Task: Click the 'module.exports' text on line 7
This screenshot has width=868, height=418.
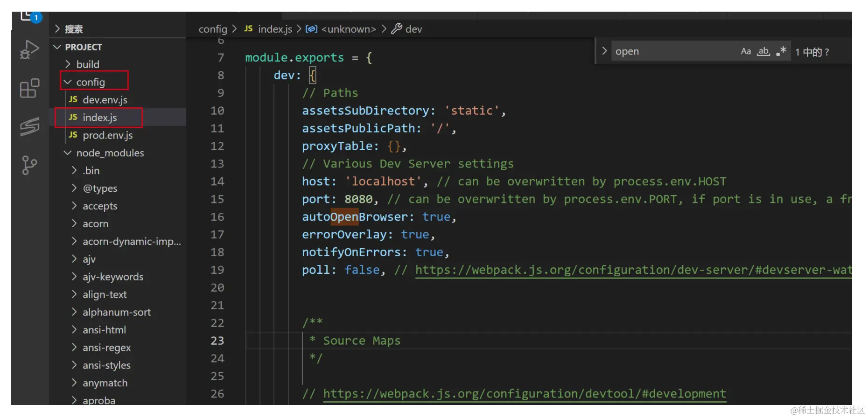Action: (294, 58)
